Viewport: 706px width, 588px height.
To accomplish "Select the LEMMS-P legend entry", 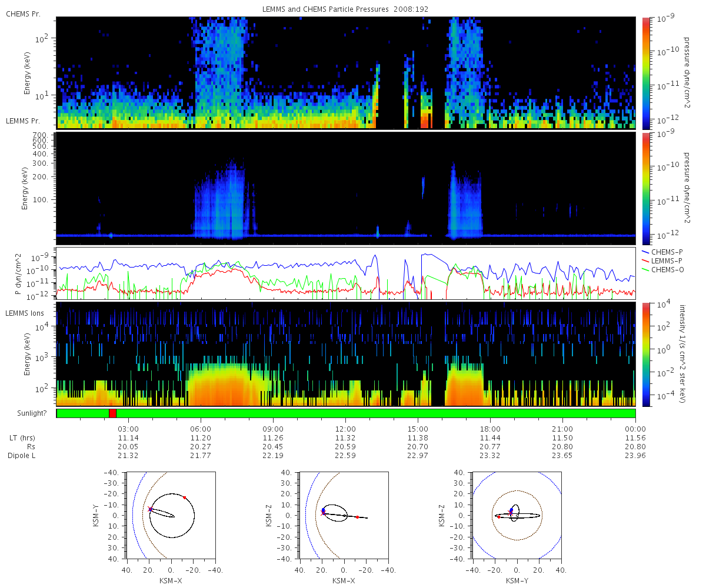I will tap(662, 260).
